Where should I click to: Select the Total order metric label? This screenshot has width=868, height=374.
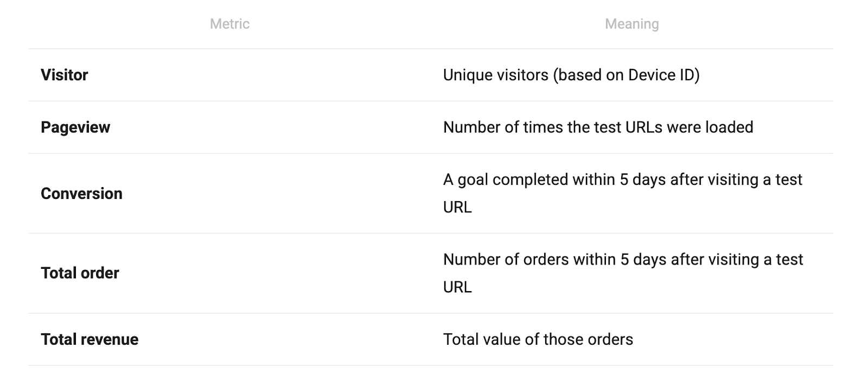tap(80, 273)
